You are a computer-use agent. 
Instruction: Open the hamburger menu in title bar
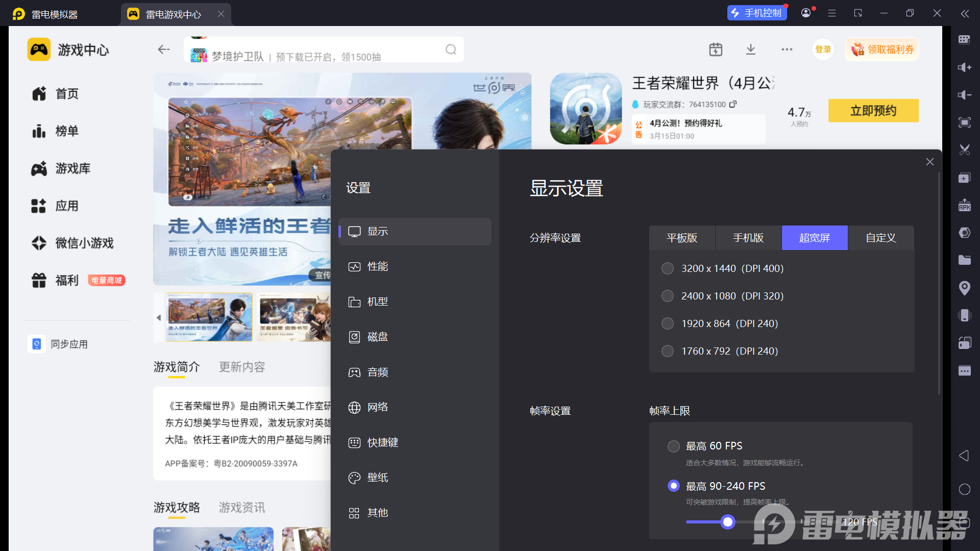[x=831, y=13]
